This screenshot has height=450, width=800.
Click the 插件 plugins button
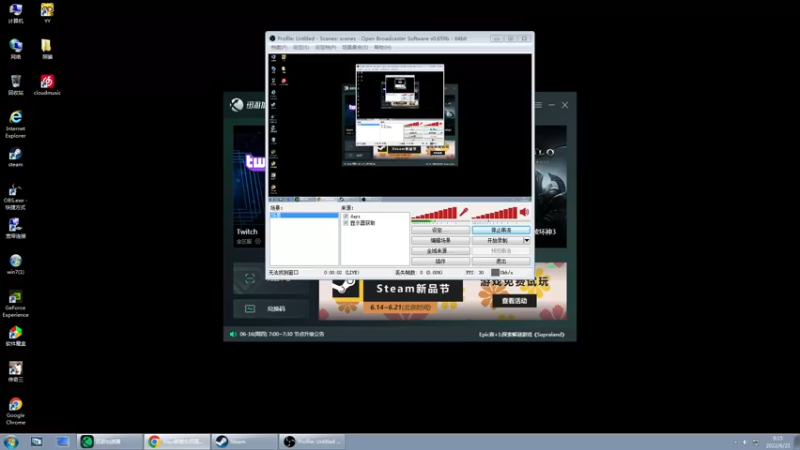point(440,261)
